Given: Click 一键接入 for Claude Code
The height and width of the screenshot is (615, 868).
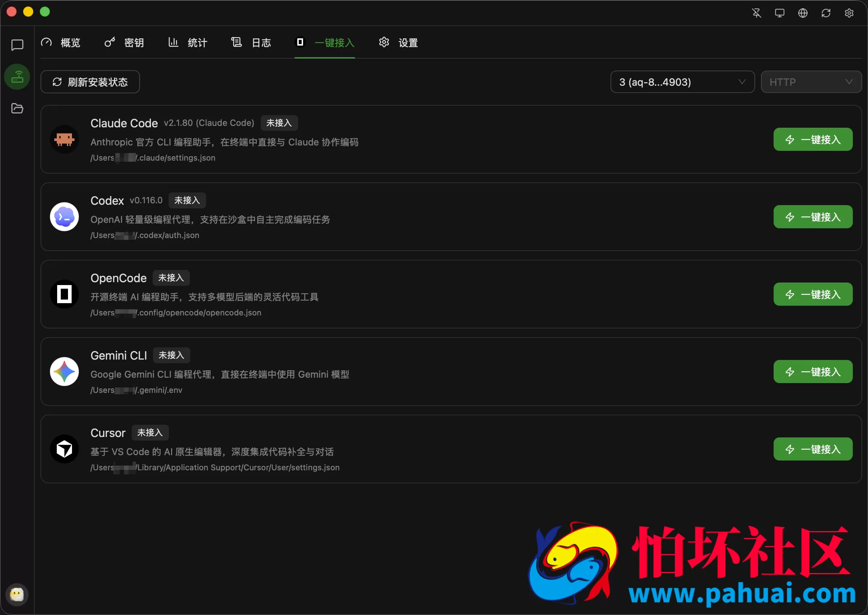Looking at the screenshot, I should 813,139.
